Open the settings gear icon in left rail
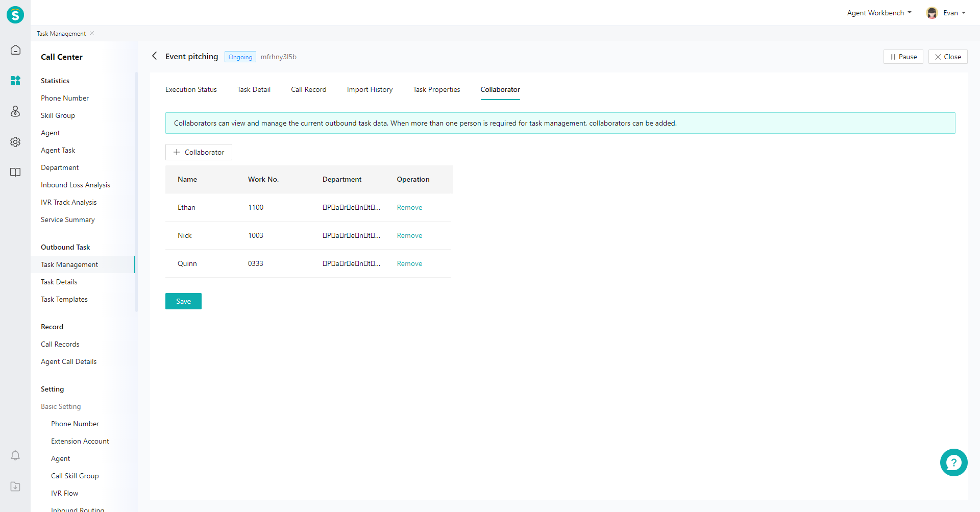 pos(15,142)
